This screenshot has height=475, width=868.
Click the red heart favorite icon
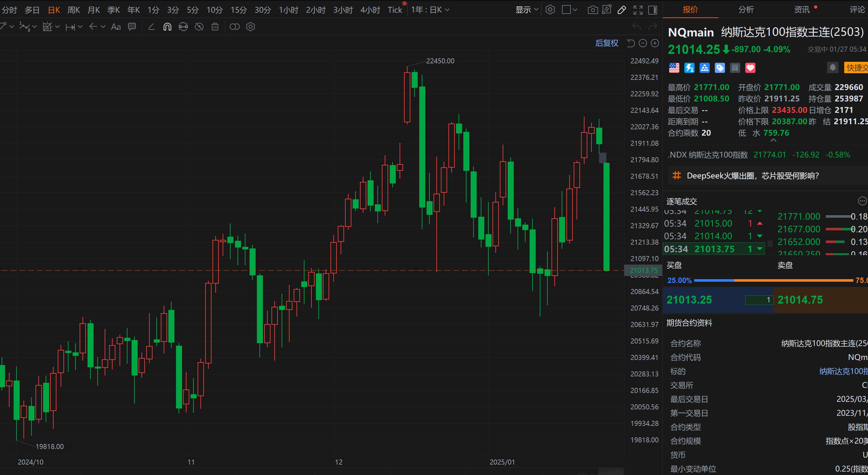coord(750,68)
